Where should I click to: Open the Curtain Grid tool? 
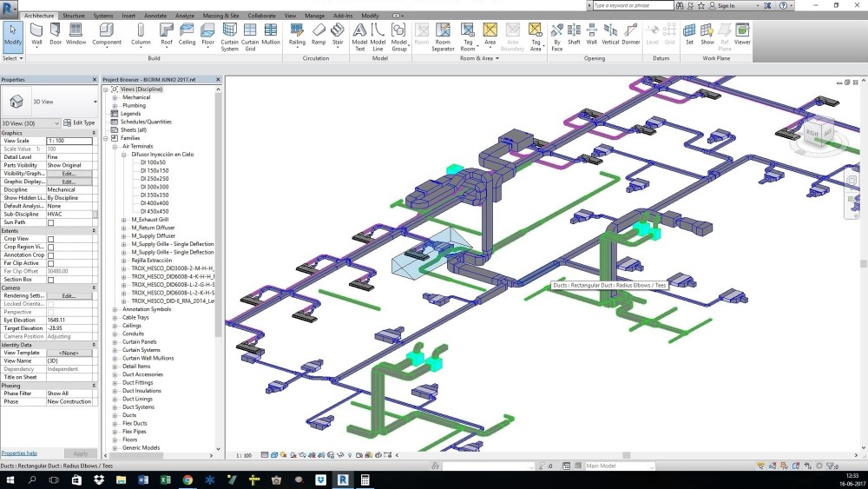tap(250, 37)
